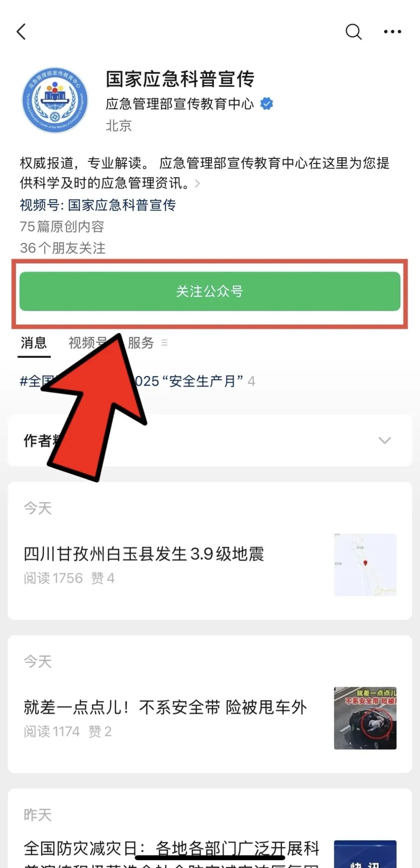Open the three-dot more options menu
The height and width of the screenshot is (868, 420).
393,32
